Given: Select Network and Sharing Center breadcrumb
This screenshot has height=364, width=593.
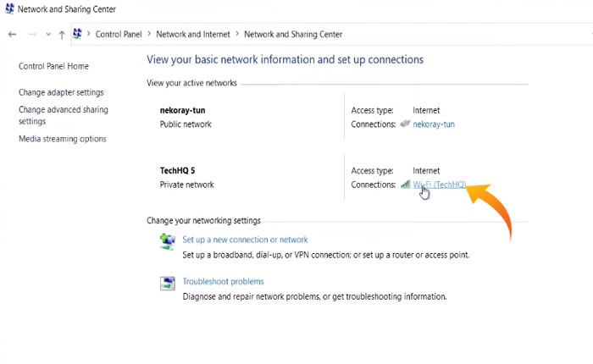Looking at the screenshot, I should tap(293, 35).
